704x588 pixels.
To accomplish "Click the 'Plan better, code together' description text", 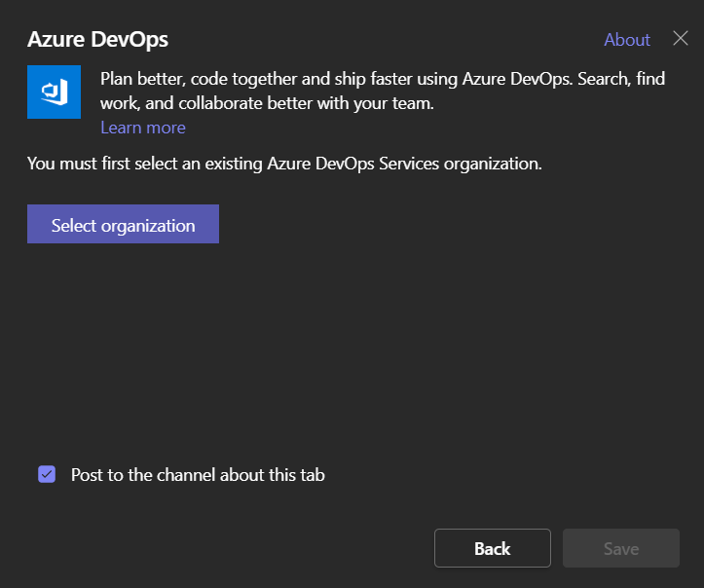I will 383,92.
